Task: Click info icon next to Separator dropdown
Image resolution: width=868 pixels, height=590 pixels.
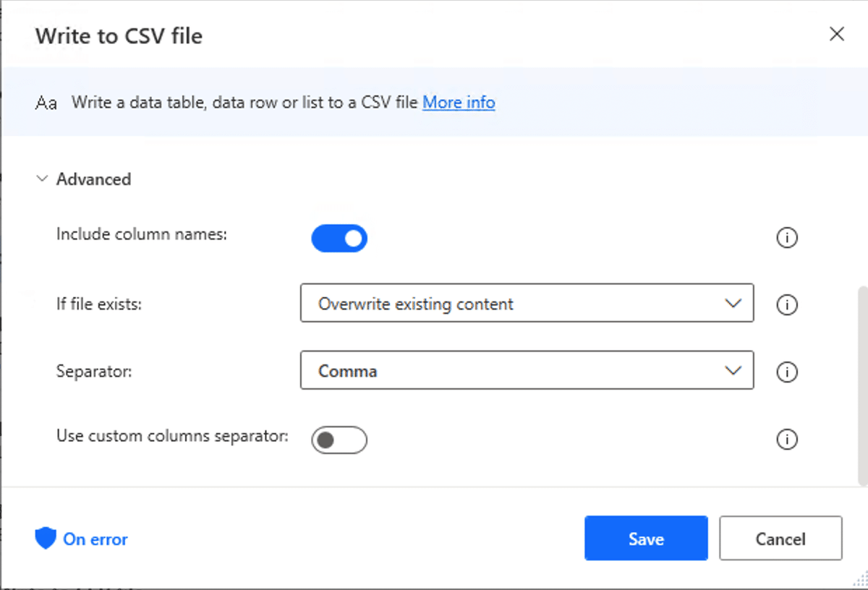Action: (786, 372)
